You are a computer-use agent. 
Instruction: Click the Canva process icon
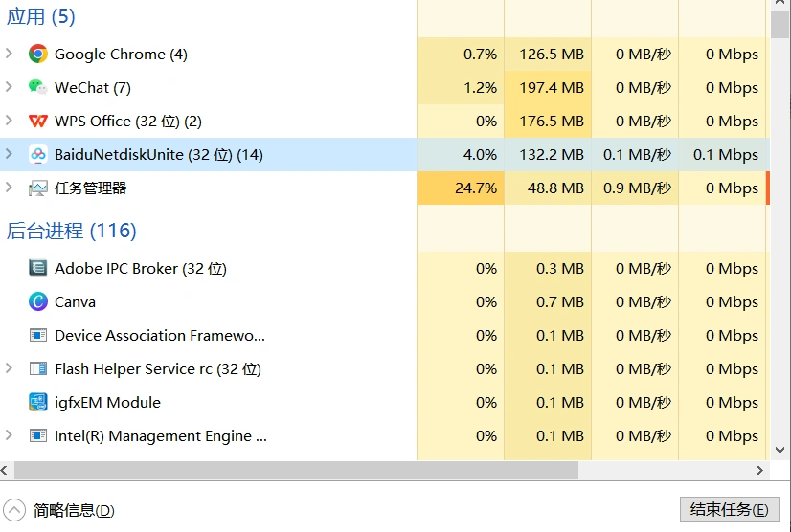38,302
